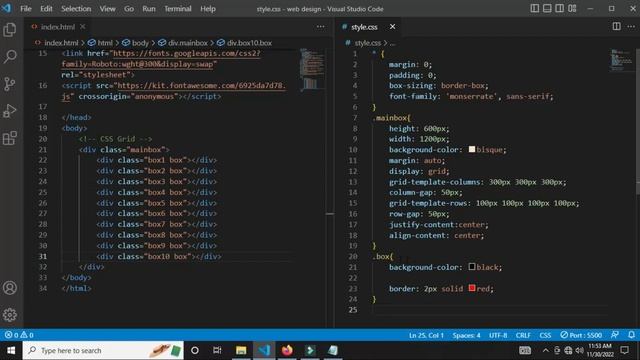640x360 pixels.
Task: Close the style.css tab
Action: pyautogui.click(x=392, y=27)
